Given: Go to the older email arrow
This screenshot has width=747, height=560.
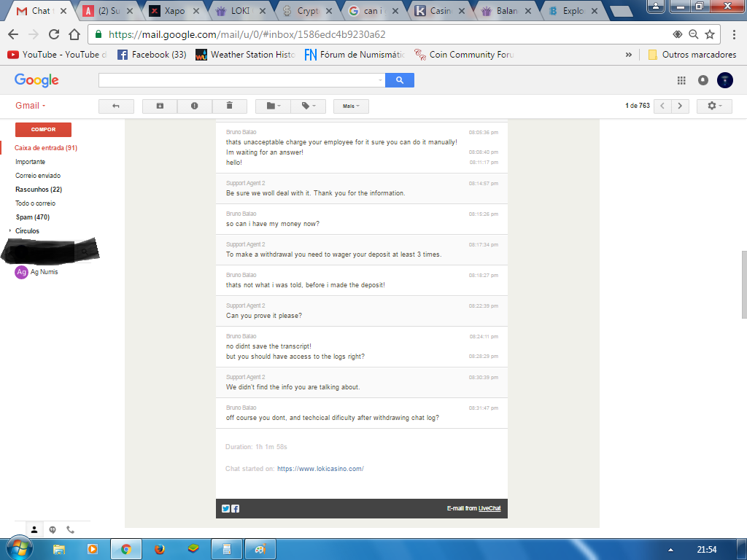Looking at the screenshot, I should (x=681, y=106).
